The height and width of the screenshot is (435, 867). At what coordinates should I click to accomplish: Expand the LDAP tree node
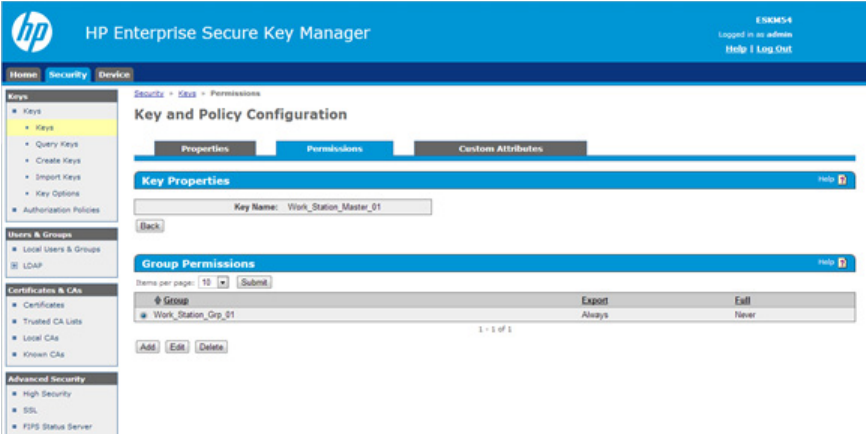14,266
